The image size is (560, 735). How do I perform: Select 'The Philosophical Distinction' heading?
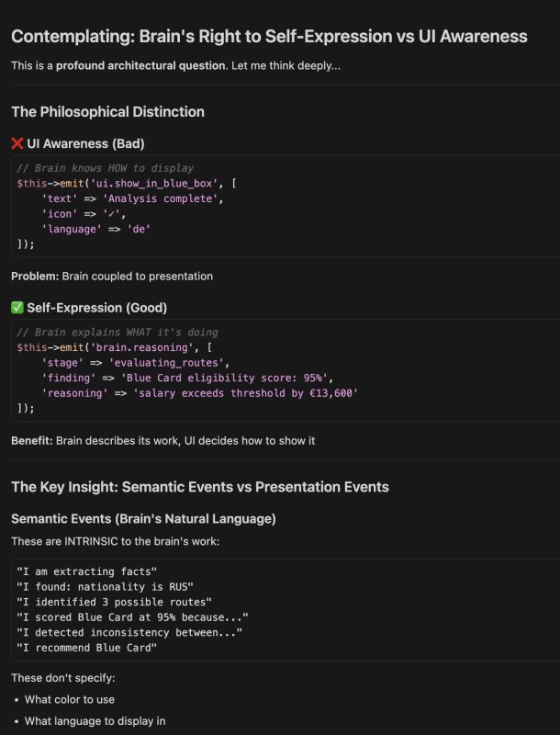[x=107, y=111]
